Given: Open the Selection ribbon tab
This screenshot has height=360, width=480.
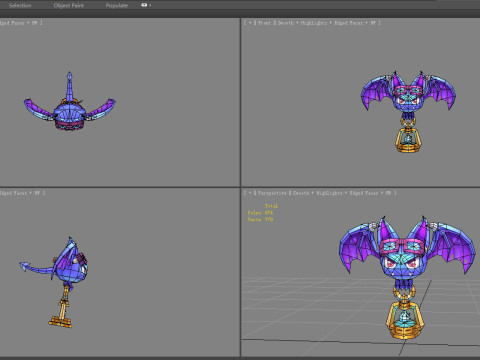Looking at the screenshot, I should [x=20, y=5].
